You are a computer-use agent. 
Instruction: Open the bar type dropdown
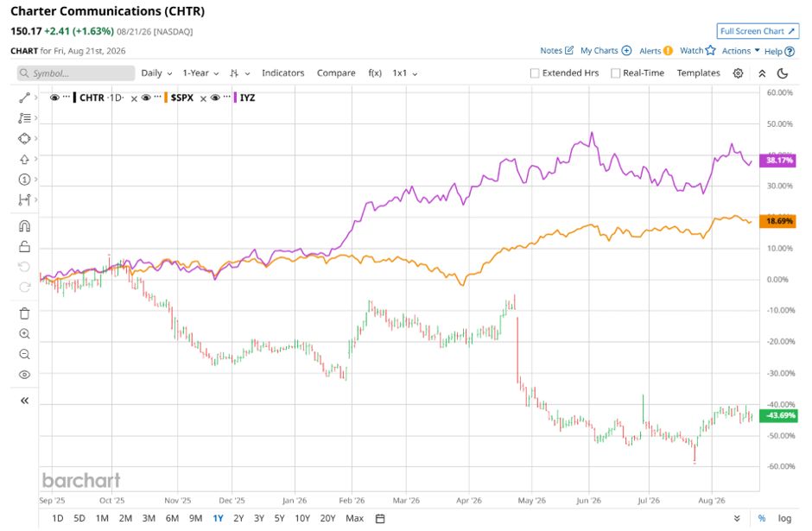240,73
